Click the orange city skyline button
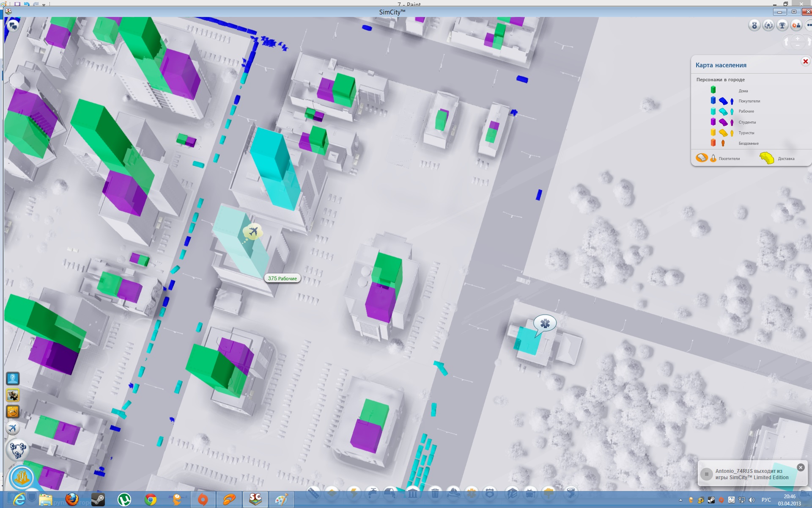 (22, 478)
